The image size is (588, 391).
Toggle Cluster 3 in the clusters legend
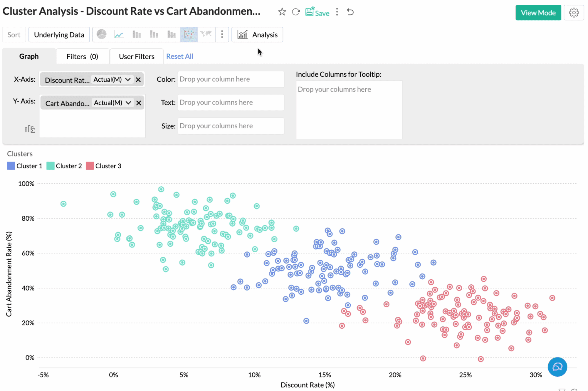click(104, 166)
